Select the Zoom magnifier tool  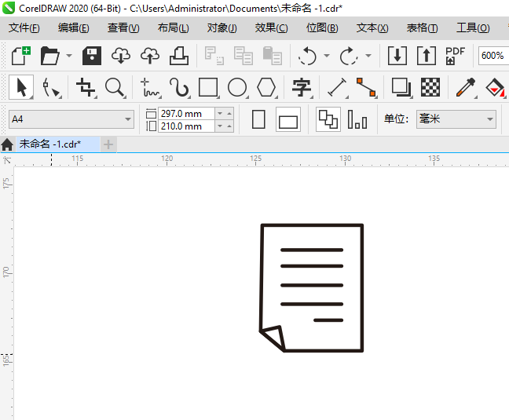point(115,87)
